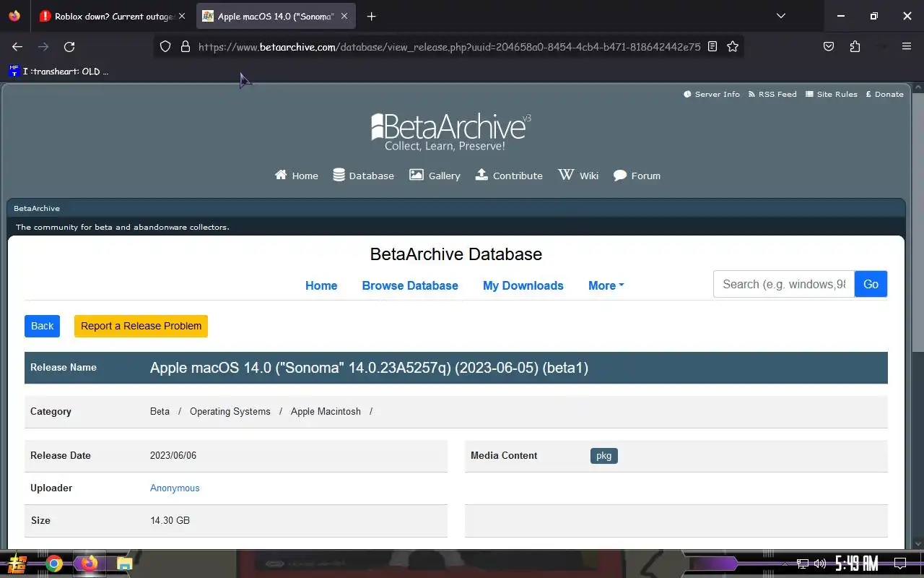Select the Beta category text
This screenshot has height=578, width=924.
click(x=160, y=411)
